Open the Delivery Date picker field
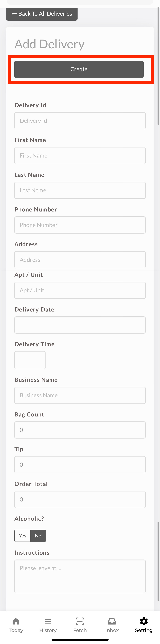 coord(80,325)
